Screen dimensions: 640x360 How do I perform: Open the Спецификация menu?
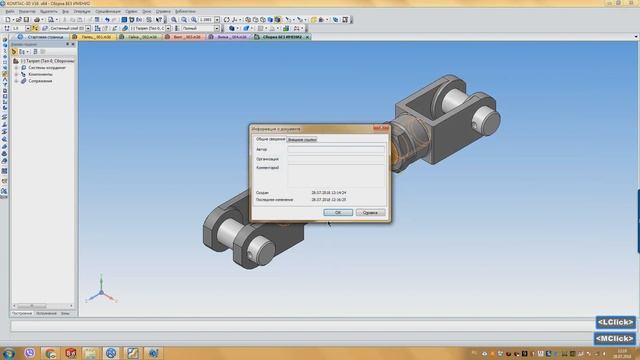click(108, 11)
